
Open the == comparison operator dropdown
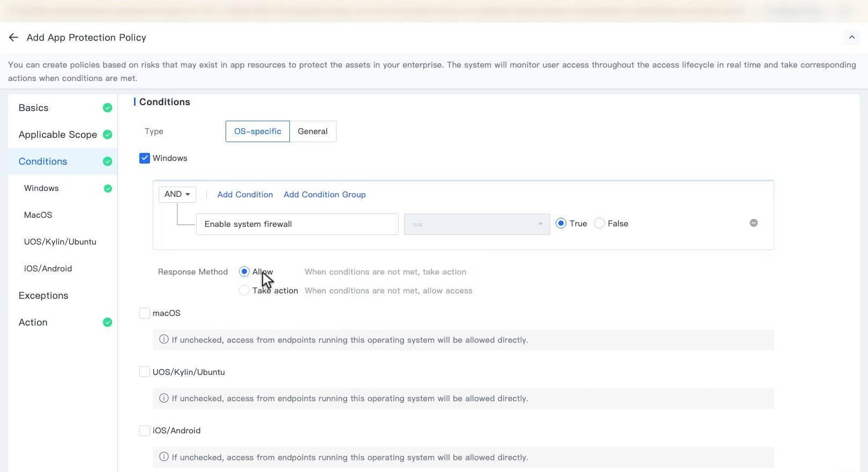(477, 224)
